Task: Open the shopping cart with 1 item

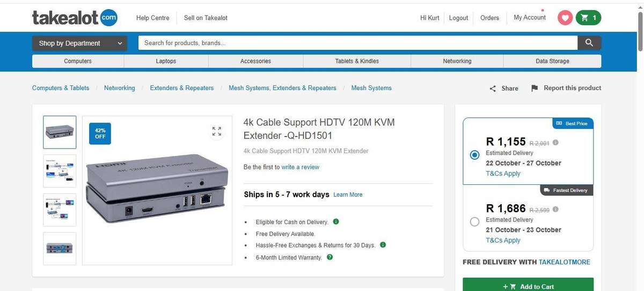Action: click(588, 18)
